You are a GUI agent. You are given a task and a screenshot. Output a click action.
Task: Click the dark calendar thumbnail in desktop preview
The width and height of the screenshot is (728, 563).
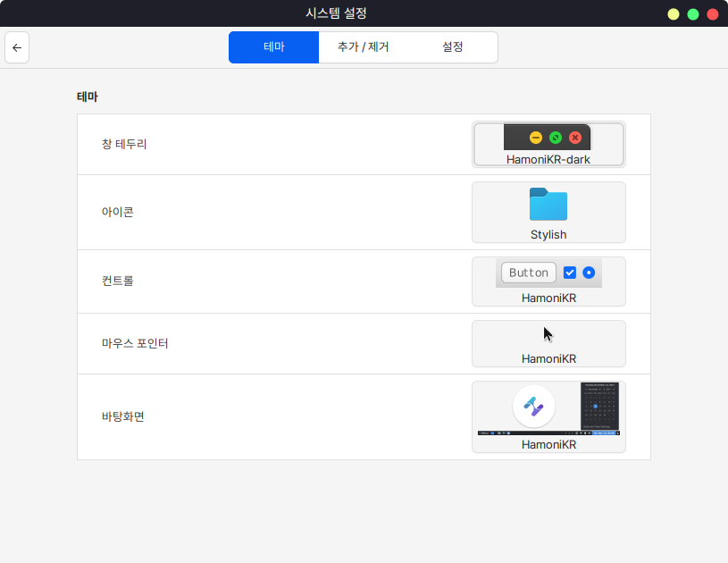pyautogui.click(x=599, y=407)
